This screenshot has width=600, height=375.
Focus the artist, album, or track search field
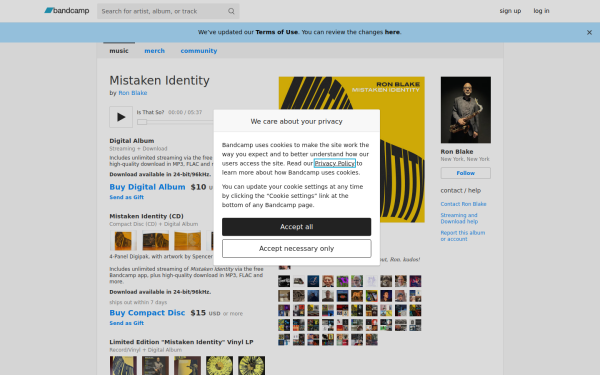point(168,11)
